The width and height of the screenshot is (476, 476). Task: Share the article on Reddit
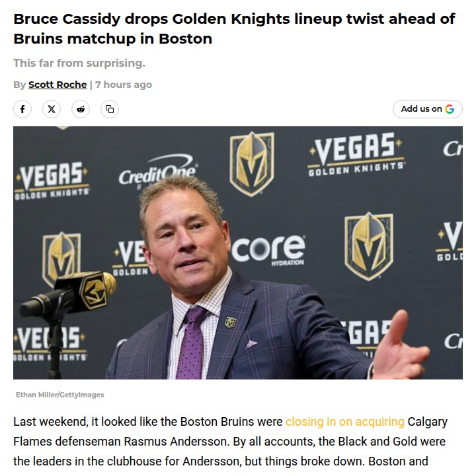81,109
